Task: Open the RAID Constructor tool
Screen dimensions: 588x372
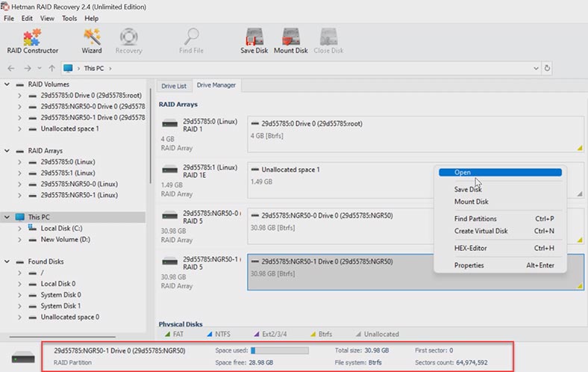Action: point(32,41)
